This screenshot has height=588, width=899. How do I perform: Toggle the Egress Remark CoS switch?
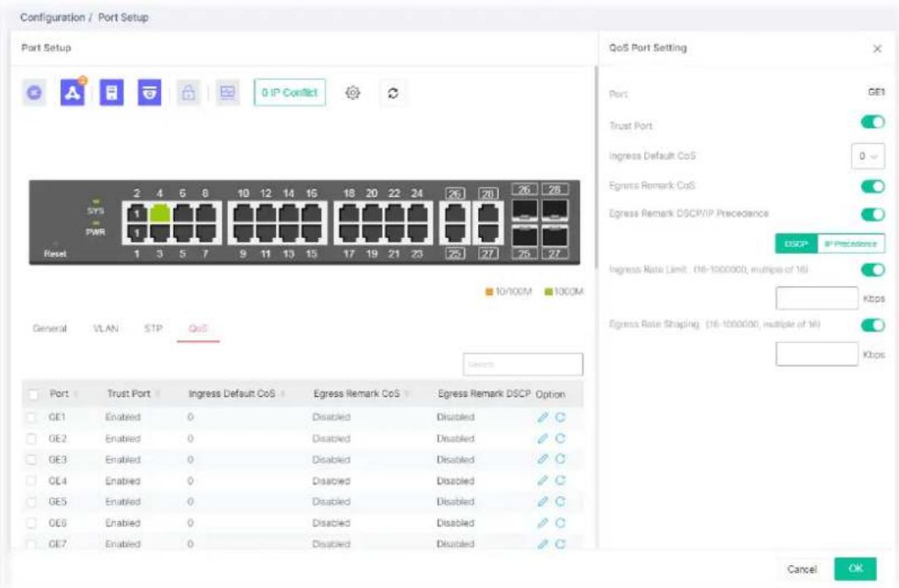click(x=873, y=186)
